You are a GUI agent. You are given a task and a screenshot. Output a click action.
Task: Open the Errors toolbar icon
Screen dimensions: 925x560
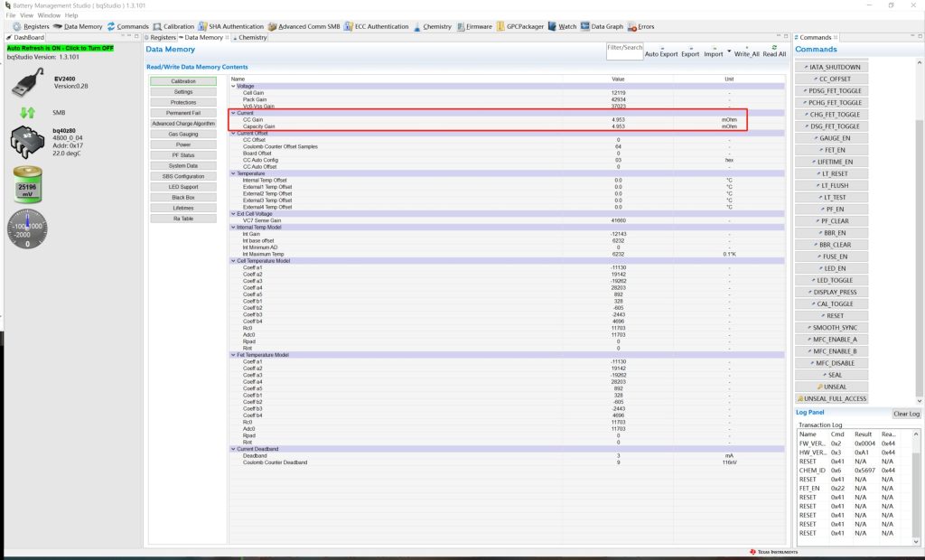(641, 26)
